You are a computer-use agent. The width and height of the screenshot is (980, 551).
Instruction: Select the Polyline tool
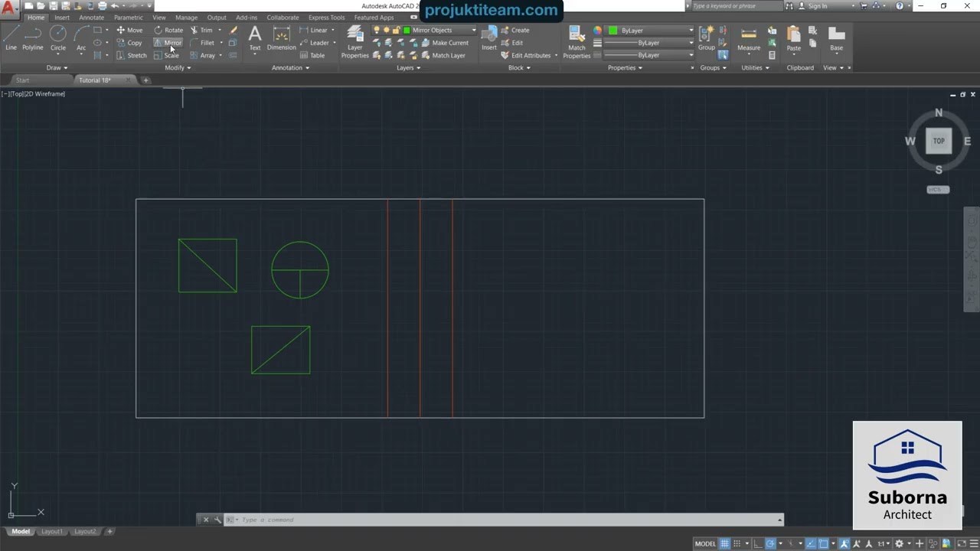tap(33, 37)
